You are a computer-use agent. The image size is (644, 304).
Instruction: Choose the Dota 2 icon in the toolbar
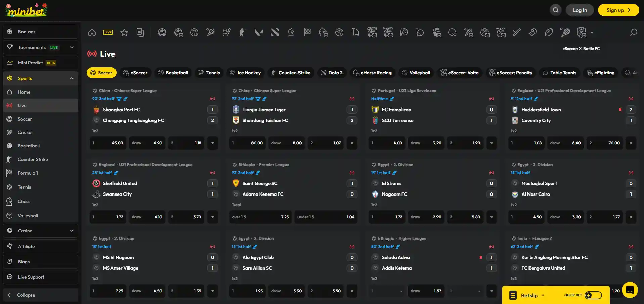tap(275, 32)
